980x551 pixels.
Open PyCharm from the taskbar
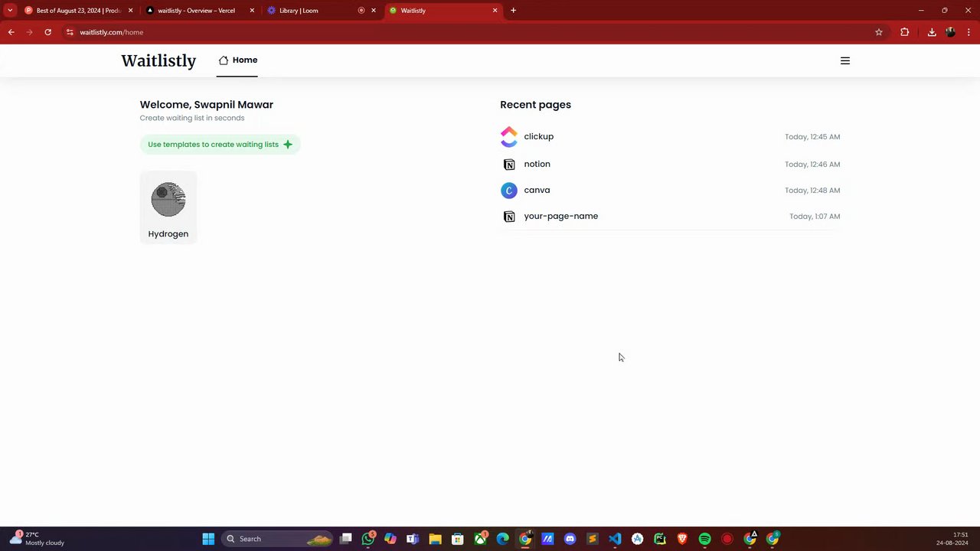click(x=660, y=539)
